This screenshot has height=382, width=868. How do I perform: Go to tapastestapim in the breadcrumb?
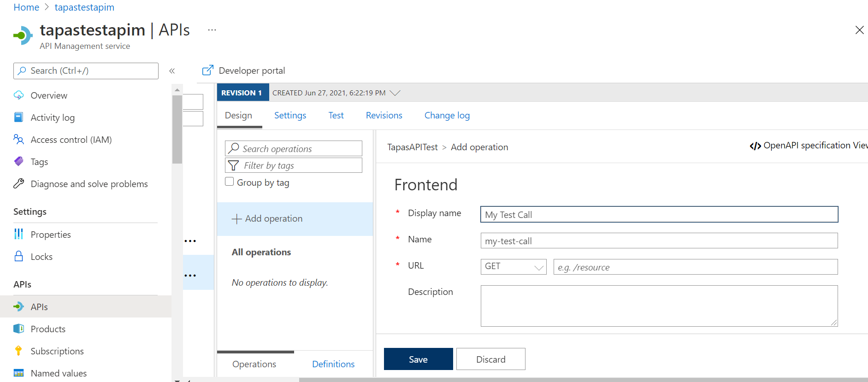coord(84,7)
